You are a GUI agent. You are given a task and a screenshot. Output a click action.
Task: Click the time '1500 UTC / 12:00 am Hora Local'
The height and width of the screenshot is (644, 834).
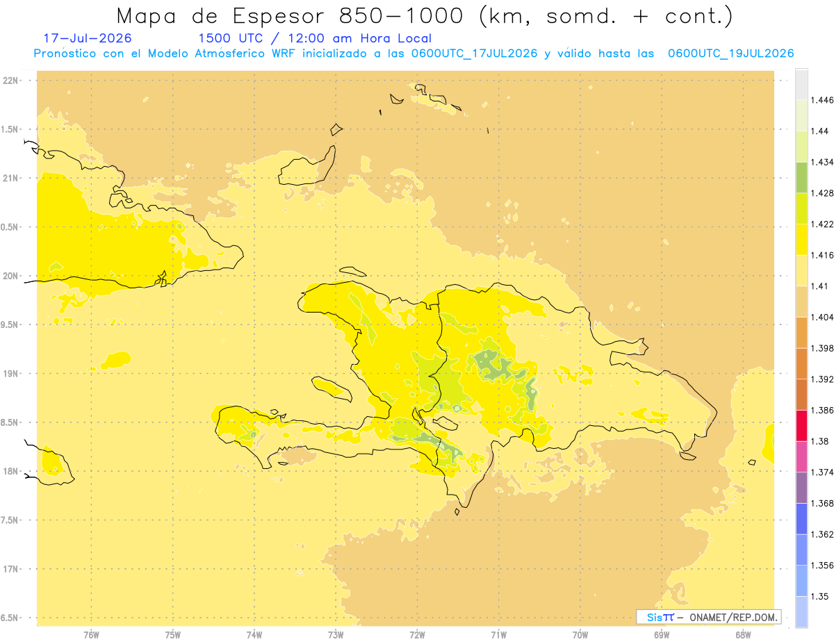[315, 38]
